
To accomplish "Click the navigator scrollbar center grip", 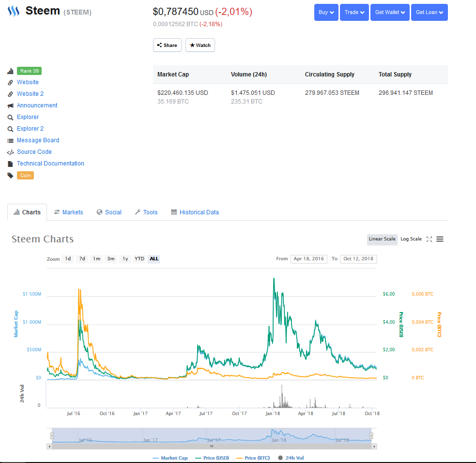I will pyautogui.click(x=212, y=447).
